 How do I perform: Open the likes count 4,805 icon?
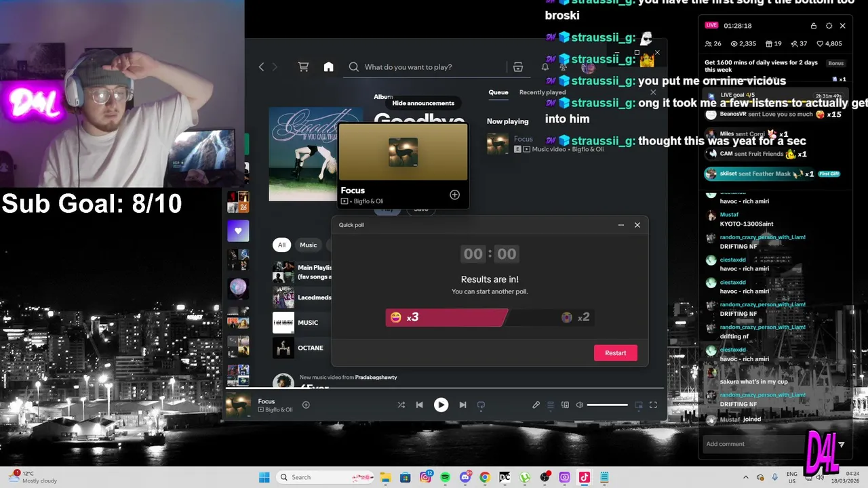tap(829, 43)
